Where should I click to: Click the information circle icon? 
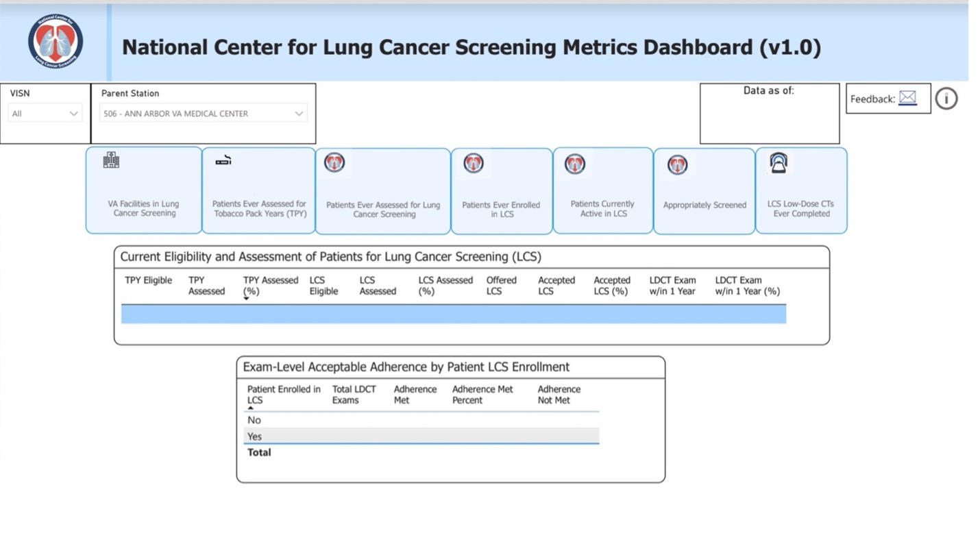[x=946, y=99]
